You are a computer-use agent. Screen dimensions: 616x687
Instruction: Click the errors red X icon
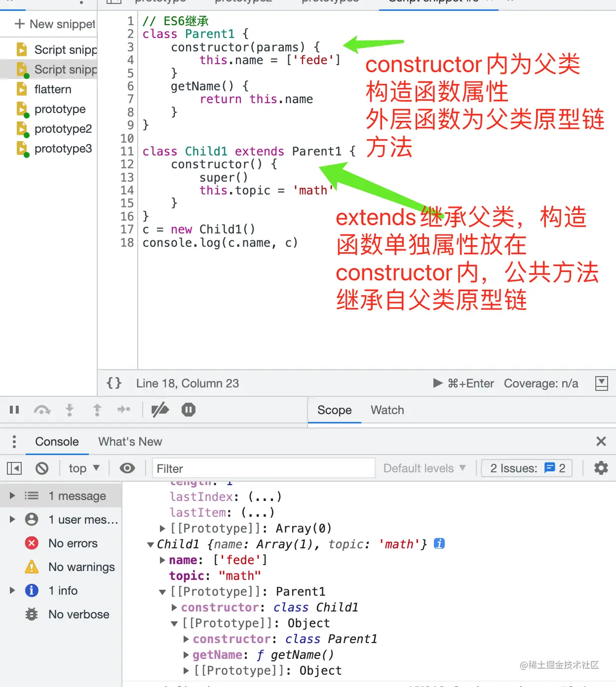tap(32, 543)
